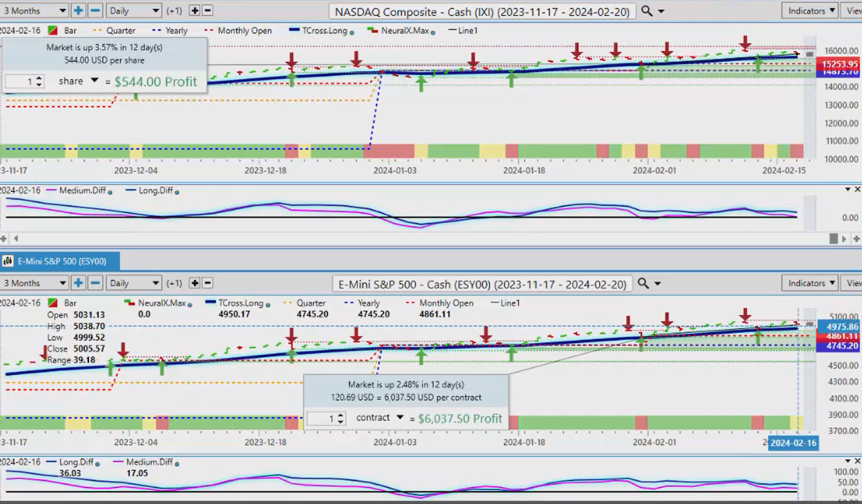The width and height of the screenshot is (862, 504).
Task: Close the NASDAQ indicator pane
Action: [x=858, y=190]
